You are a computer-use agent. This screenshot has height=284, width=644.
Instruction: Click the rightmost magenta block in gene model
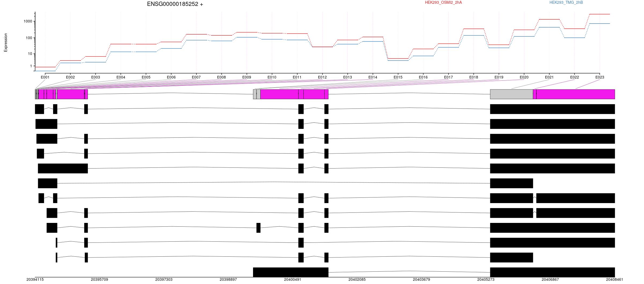coord(576,94)
